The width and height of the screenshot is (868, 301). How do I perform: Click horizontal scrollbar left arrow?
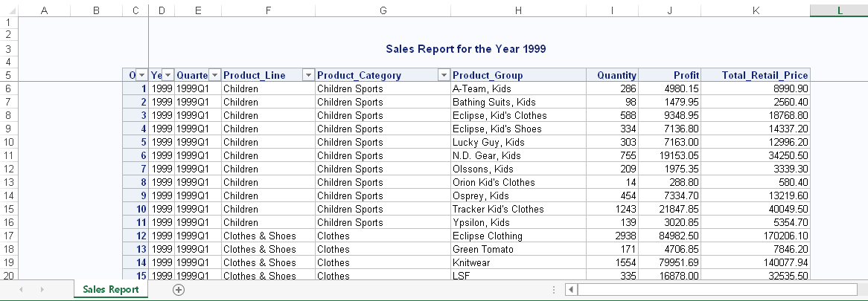pos(571,290)
